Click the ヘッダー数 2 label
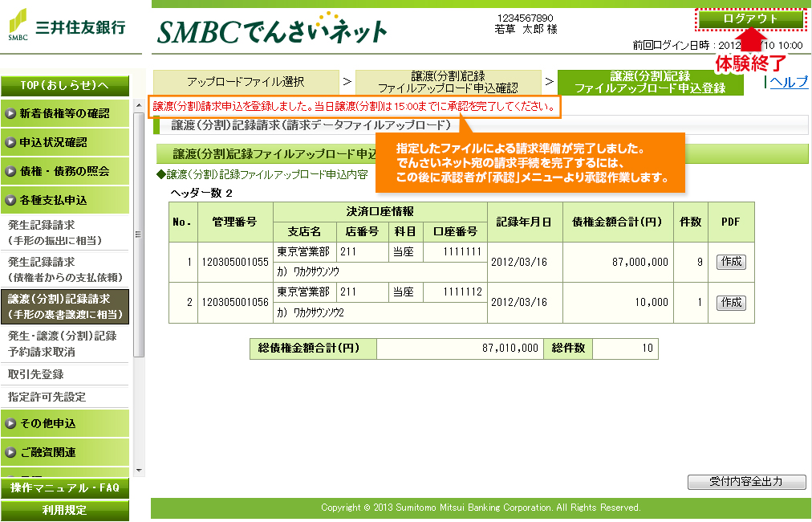 click(201, 194)
